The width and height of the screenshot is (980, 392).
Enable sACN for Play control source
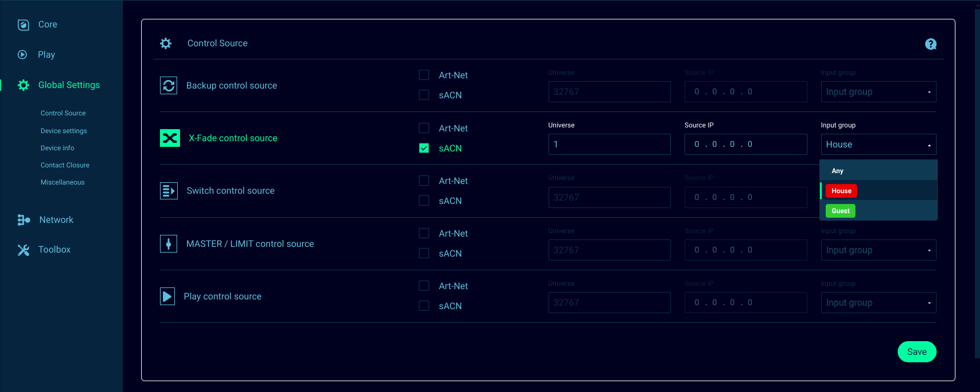(x=424, y=306)
